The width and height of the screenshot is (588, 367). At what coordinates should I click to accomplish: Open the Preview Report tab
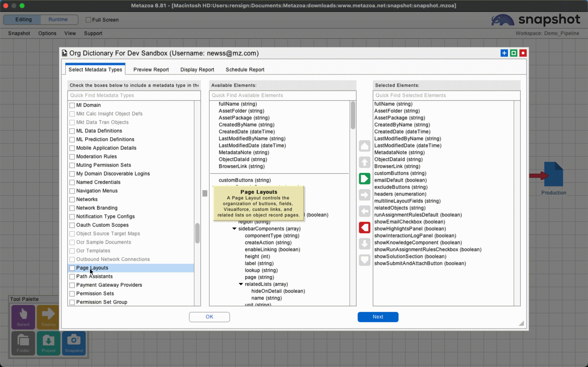point(151,70)
